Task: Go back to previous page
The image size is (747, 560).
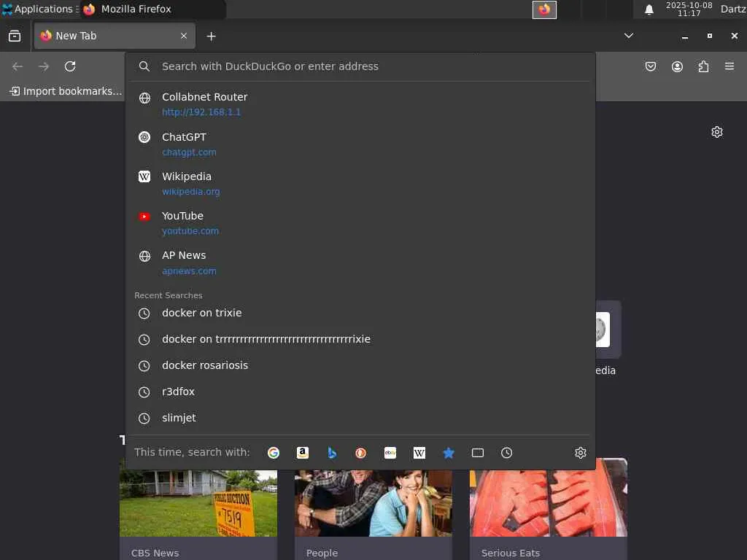Action: (18, 66)
